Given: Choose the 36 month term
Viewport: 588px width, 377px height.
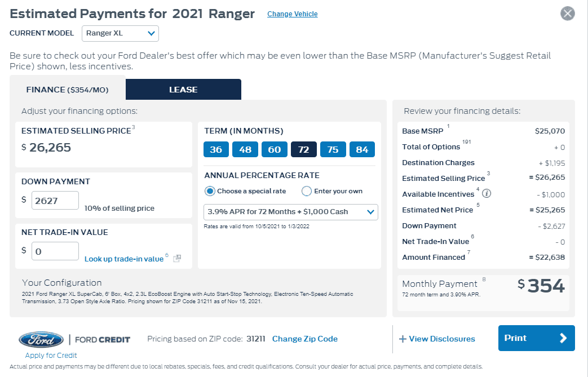Looking at the screenshot, I should click(x=216, y=149).
